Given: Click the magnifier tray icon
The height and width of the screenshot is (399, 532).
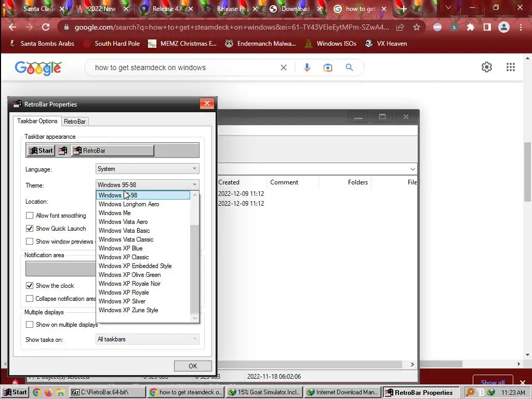Looking at the screenshot, I should 470,393.
